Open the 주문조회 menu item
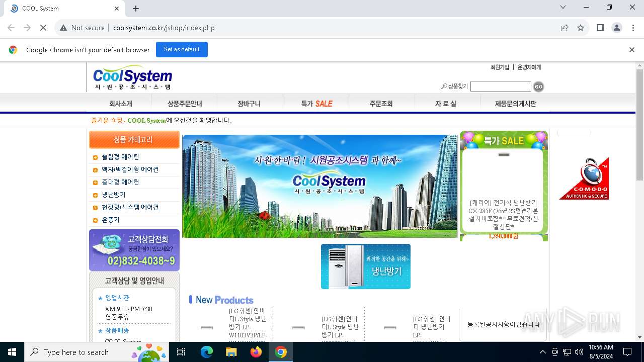This screenshot has width=644, height=362. pyautogui.click(x=381, y=104)
